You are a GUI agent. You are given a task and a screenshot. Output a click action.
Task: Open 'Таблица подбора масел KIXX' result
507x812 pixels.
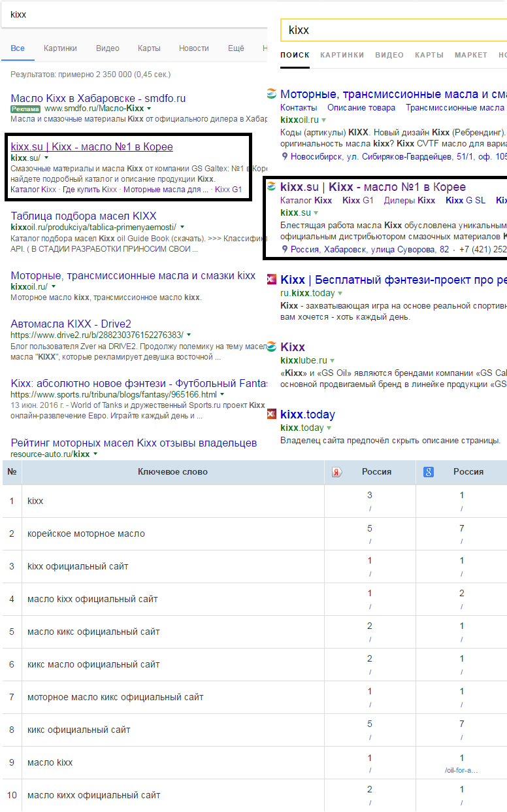(84, 216)
